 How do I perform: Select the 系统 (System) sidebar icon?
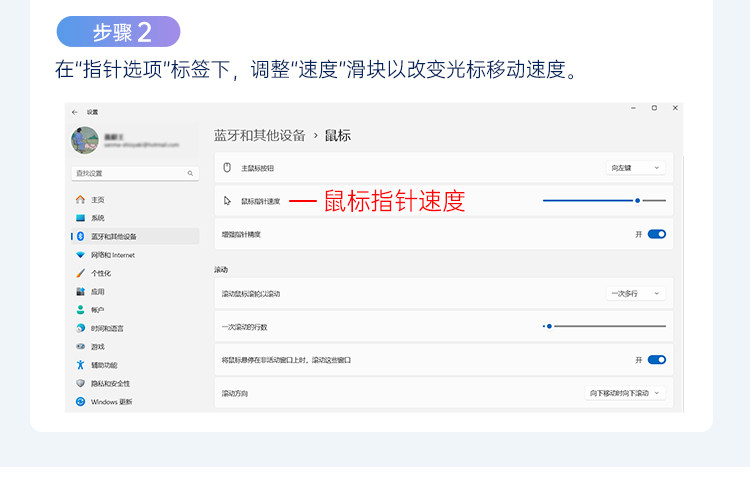(81, 218)
